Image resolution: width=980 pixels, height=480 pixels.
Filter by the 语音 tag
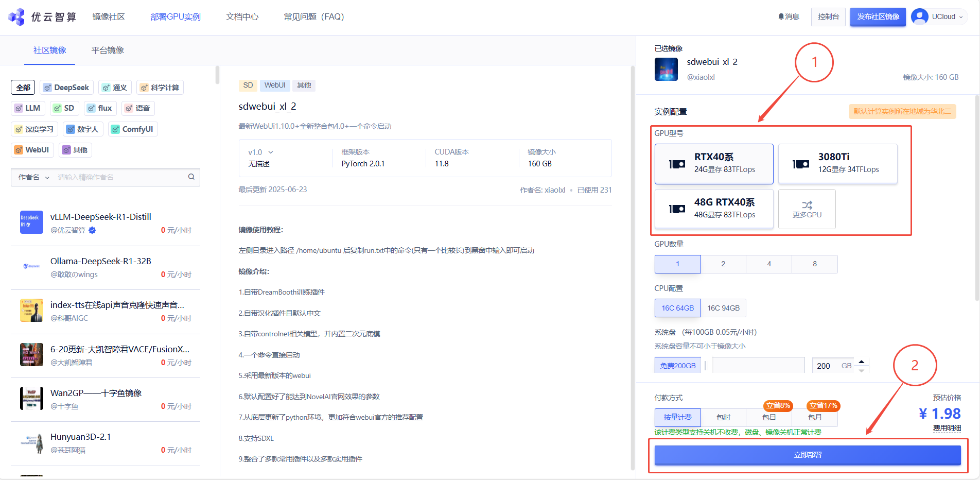coord(138,108)
